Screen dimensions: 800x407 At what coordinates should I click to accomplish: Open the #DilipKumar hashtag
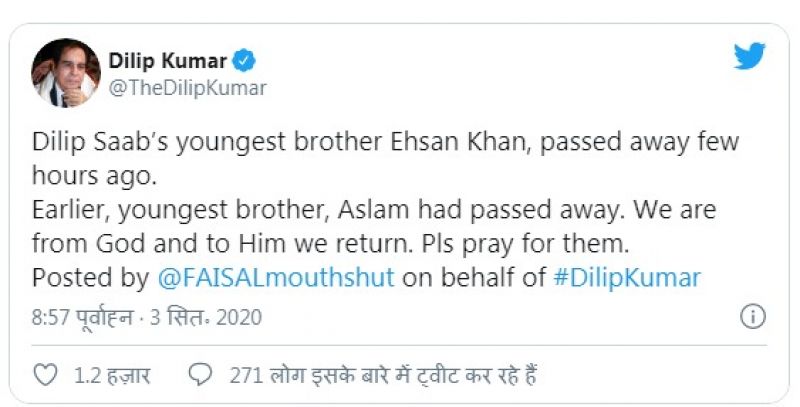pos(626,277)
